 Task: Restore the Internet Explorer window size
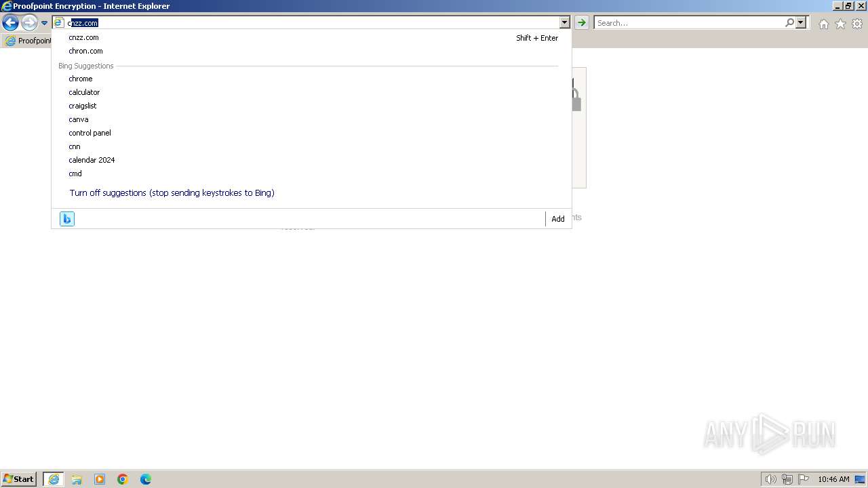click(849, 6)
